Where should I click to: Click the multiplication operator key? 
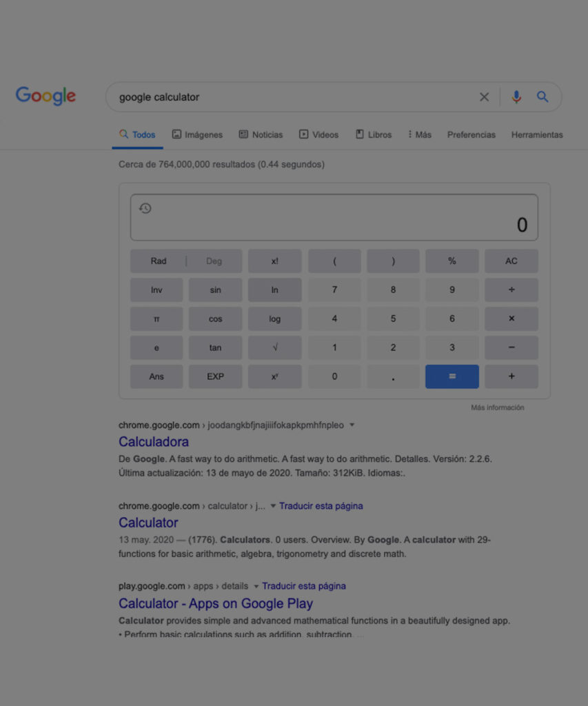click(511, 319)
